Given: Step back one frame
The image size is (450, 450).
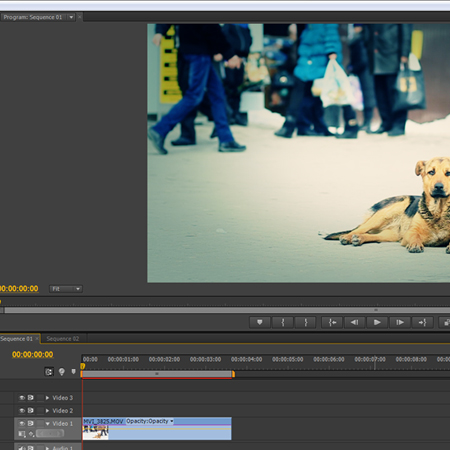Looking at the screenshot, I should coord(354,322).
